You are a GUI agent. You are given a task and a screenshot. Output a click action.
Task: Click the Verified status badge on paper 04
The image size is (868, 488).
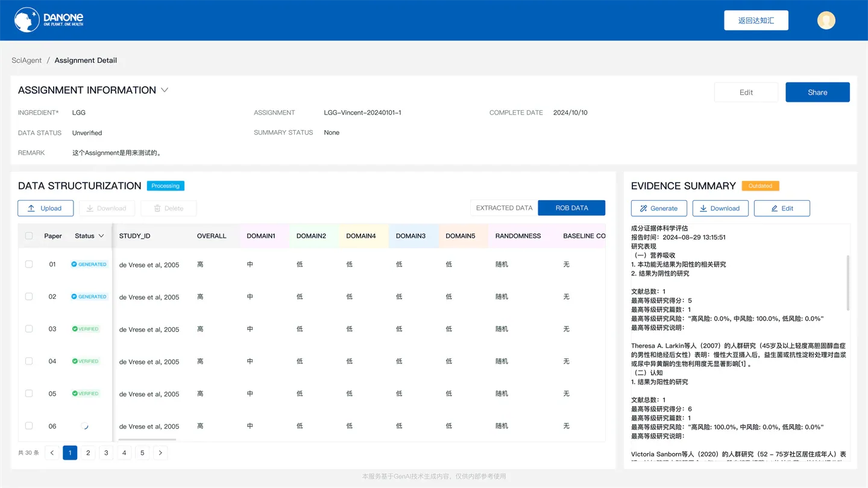pyautogui.click(x=86, y=361)
